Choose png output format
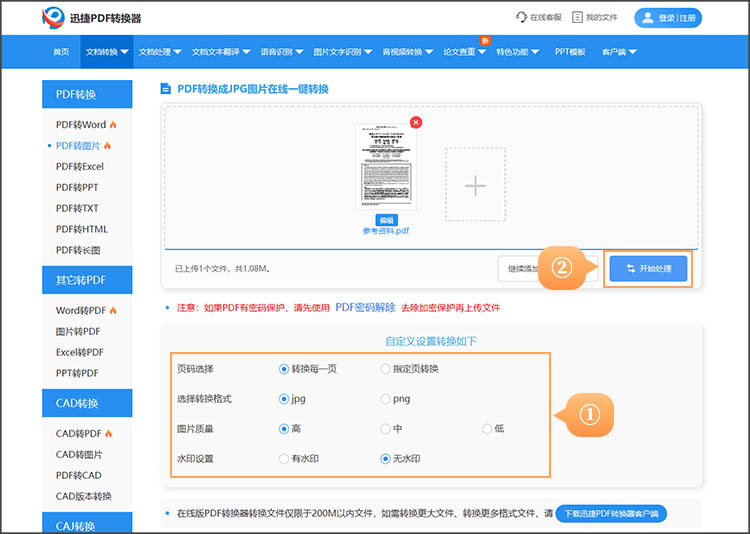The height and width of the screenshot is (534, 750). 385,399
